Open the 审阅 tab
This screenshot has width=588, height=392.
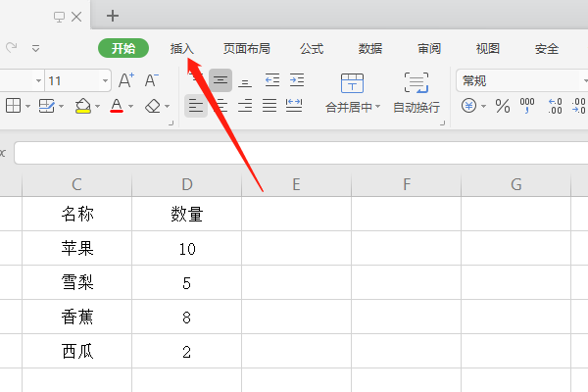pos(429,48)
